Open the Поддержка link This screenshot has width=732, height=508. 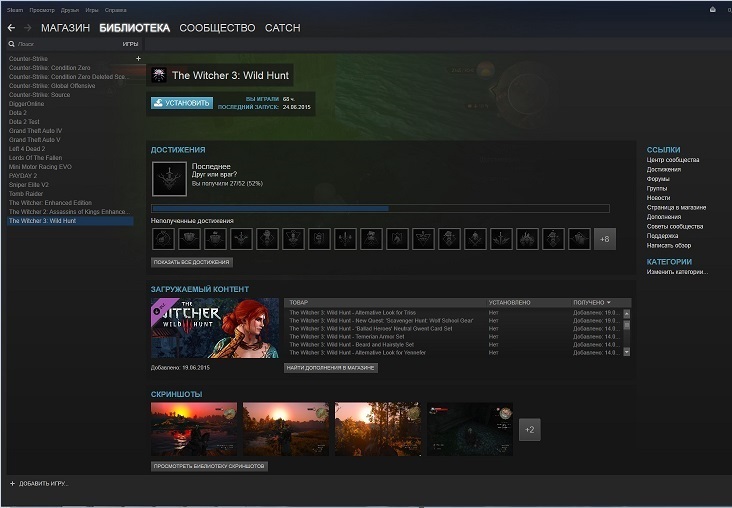(662, 236)
